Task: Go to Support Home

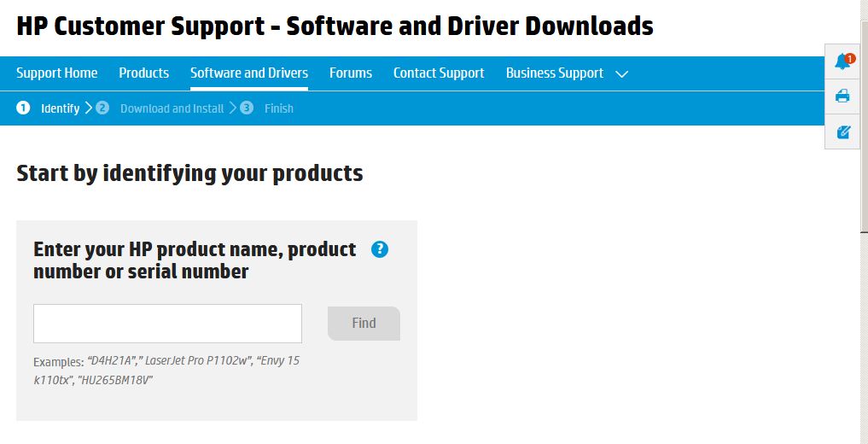Action: [x=57, y=73]
